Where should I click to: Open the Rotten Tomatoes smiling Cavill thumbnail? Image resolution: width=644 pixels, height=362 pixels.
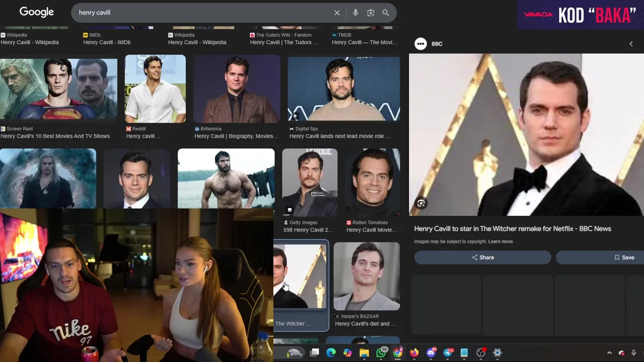coord(372,183)
